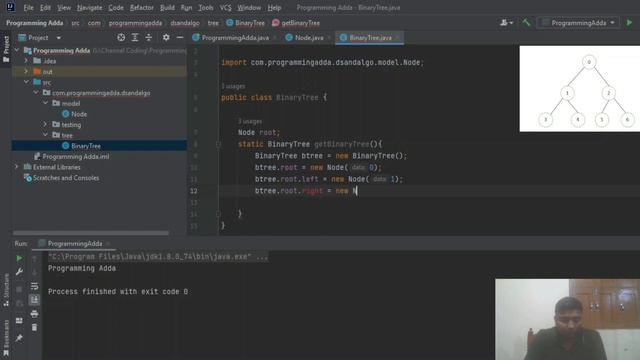Toggle scroll-to-end icon in Run console
The height and width of the screenshot is (360, 640).
[34, 300]
